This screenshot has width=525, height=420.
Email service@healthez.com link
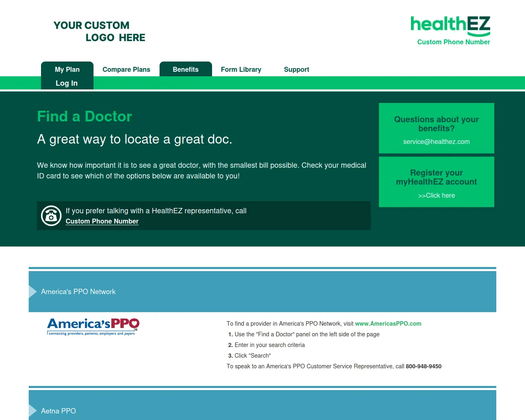click(x=436, y=142)
